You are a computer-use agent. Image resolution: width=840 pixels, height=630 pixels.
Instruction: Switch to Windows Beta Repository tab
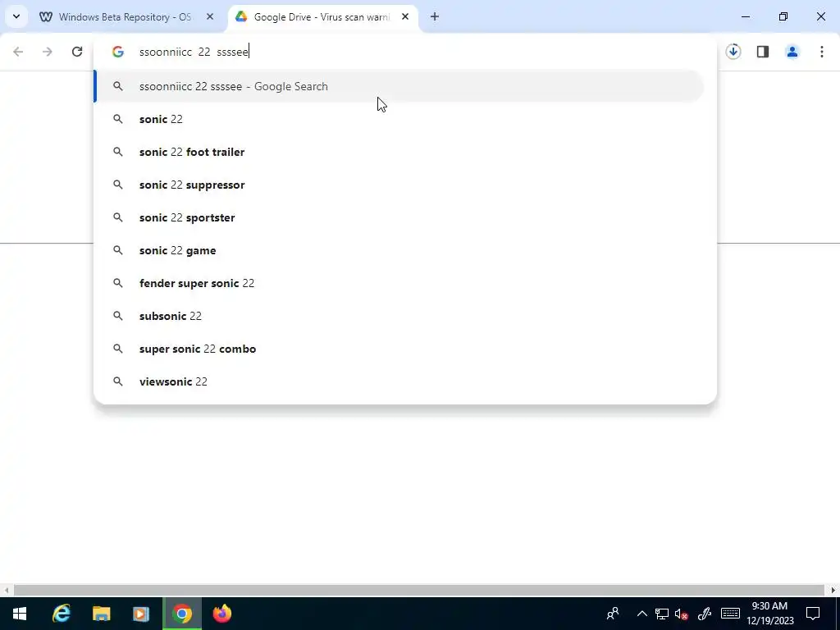pyautogui.click(x=126, y=16)
